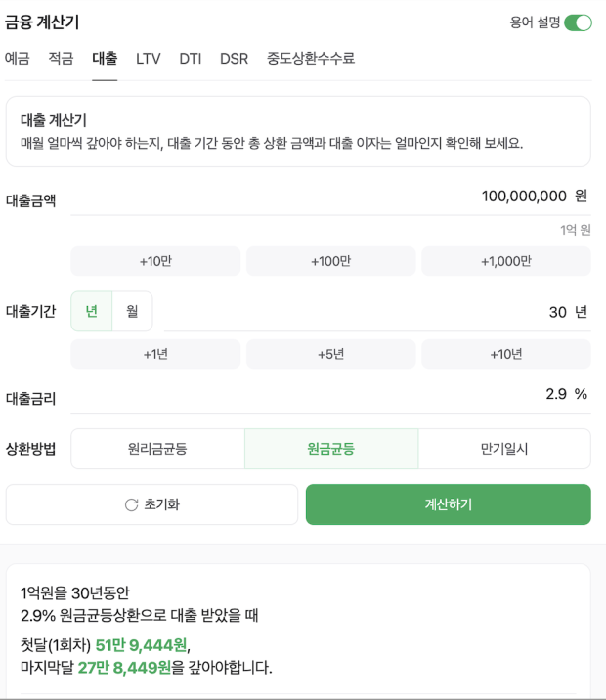Switch to the 예금 tab

[17, 59]
